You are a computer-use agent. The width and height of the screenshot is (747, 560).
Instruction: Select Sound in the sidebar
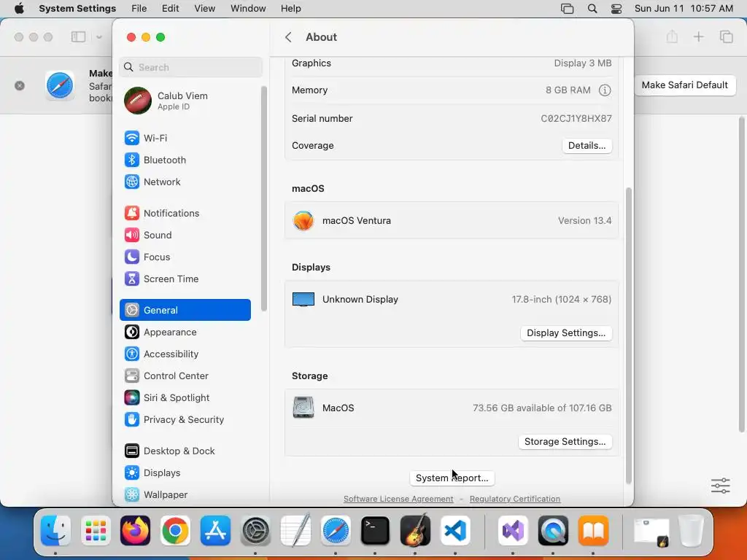pos(185,236)
